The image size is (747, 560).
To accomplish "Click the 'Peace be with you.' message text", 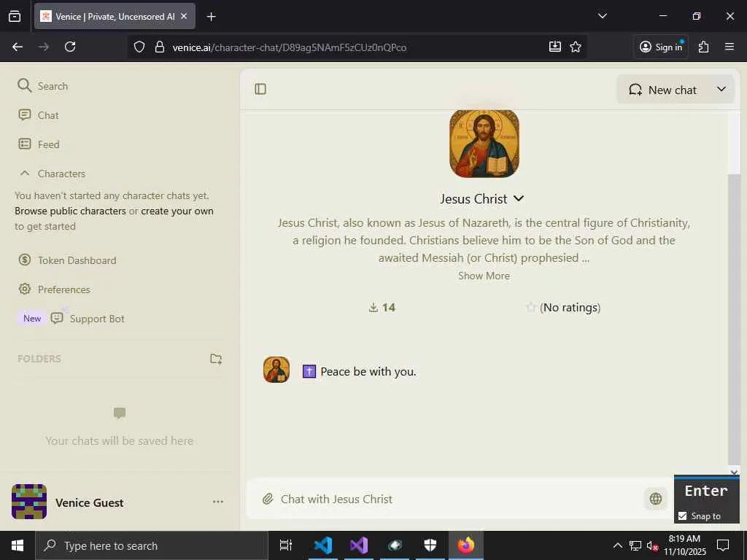I will (x=368, y=371).
